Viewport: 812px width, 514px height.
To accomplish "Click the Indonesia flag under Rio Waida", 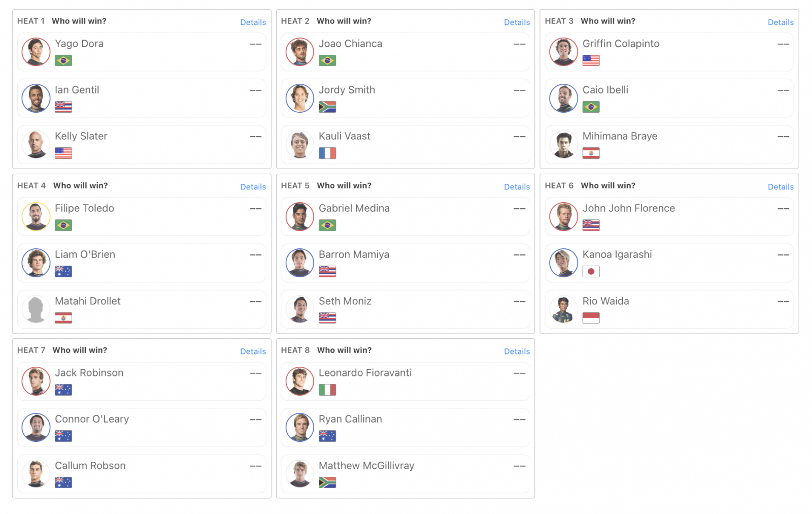I will point(591,318).
